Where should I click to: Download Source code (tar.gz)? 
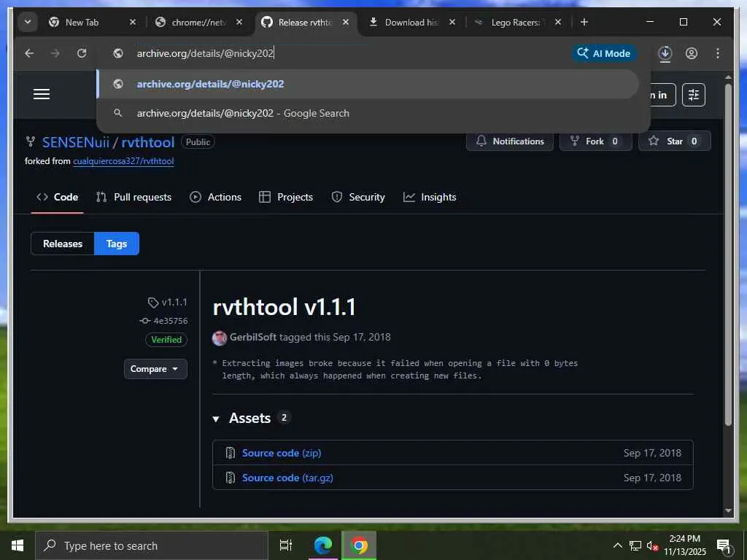[x=287, y=478]
